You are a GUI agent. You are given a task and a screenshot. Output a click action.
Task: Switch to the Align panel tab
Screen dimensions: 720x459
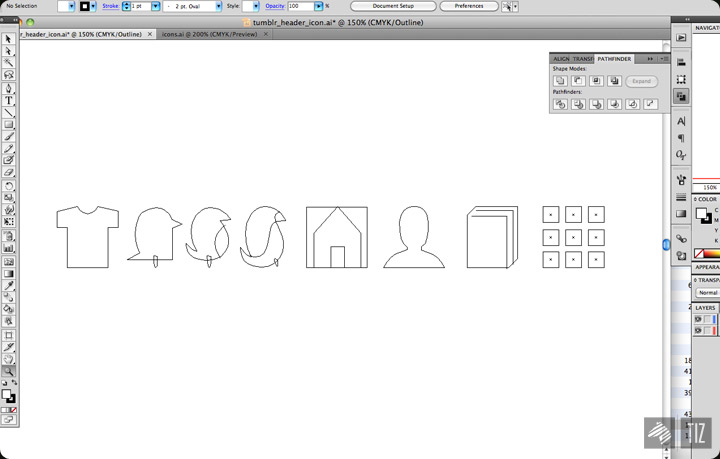tap(561, 59)
